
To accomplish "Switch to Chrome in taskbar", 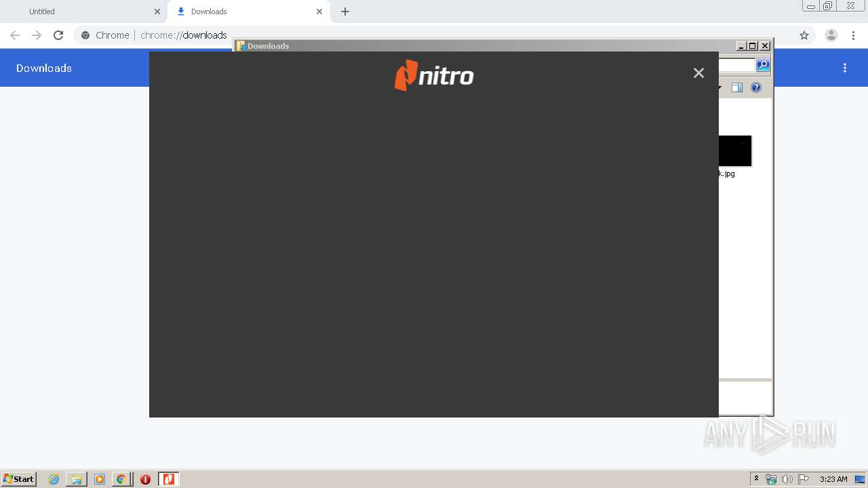I will pos(121,479).
